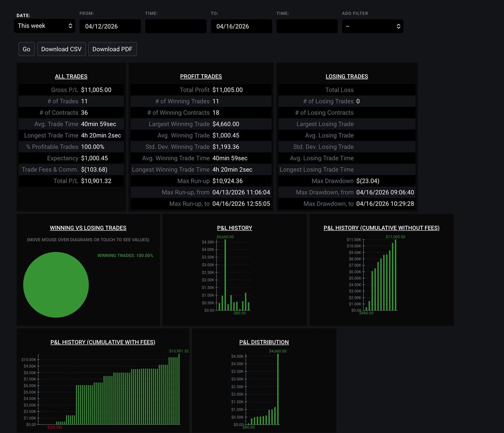Screen dimensions: 504x433
Task: Click Download CSV button
Action: [x=61, y=49]
